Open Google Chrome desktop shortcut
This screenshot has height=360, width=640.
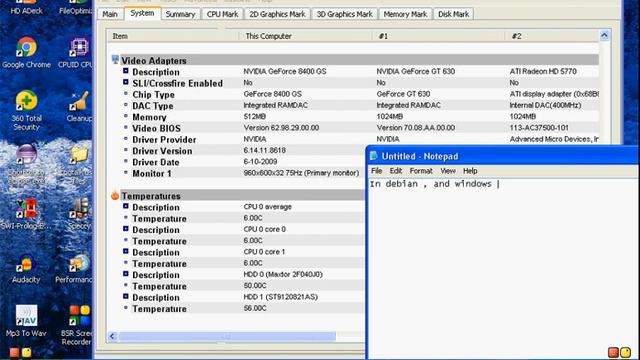pyautogui.click(x=27, y=53)
